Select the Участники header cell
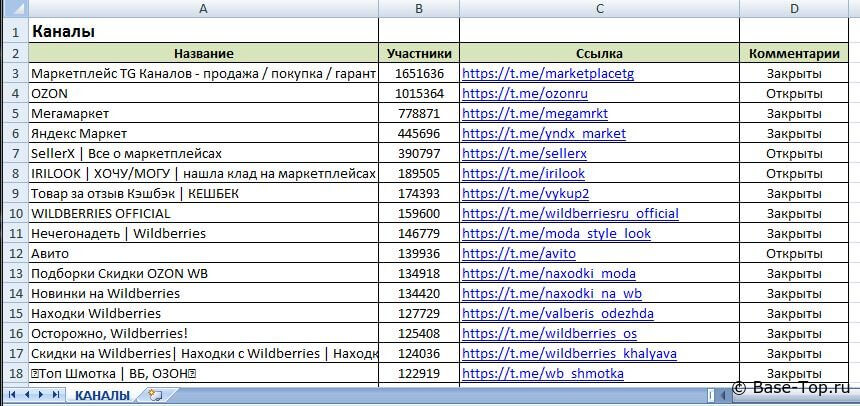The width and height of the screenshot is (860, 406). 419,54
